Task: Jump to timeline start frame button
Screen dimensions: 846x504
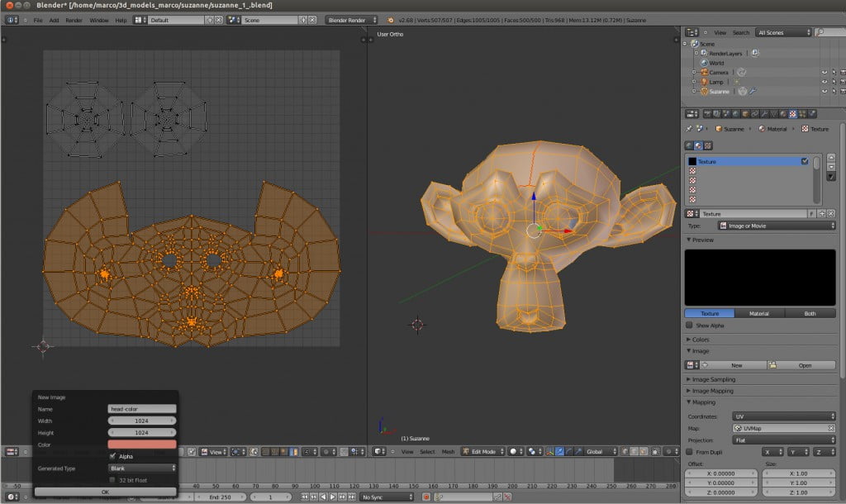Action: tap(305, 497)
